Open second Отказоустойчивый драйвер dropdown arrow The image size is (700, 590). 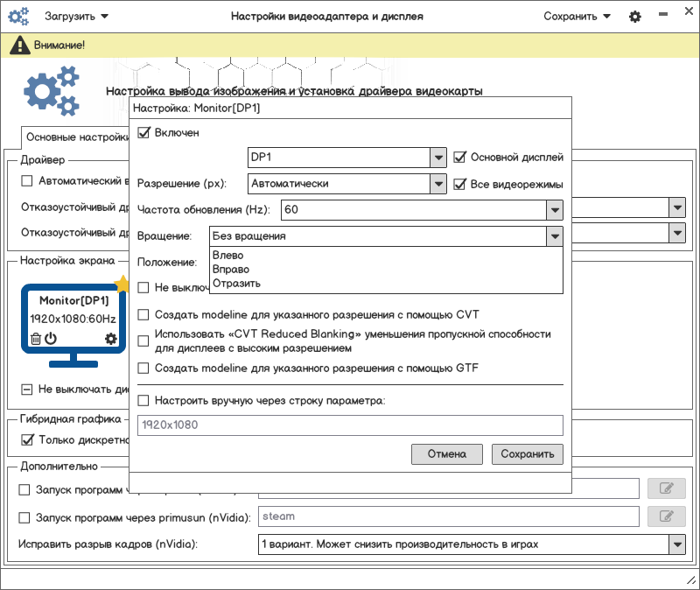tap(677, 233)
